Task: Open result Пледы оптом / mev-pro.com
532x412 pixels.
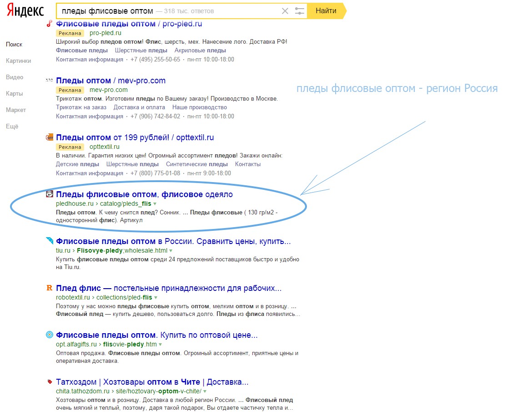Action: [x=110, y=81]
